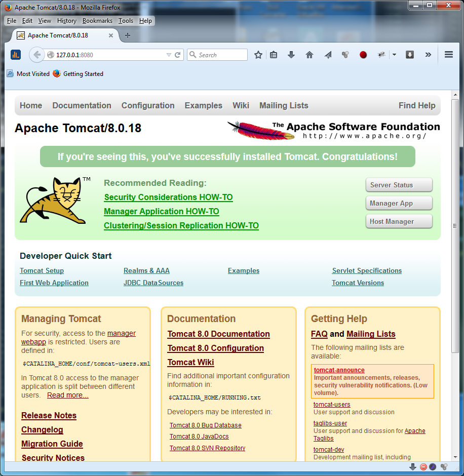Click the red block icon in status bar
This screenshot has height=476, width=464.
(x=423, y=467)
